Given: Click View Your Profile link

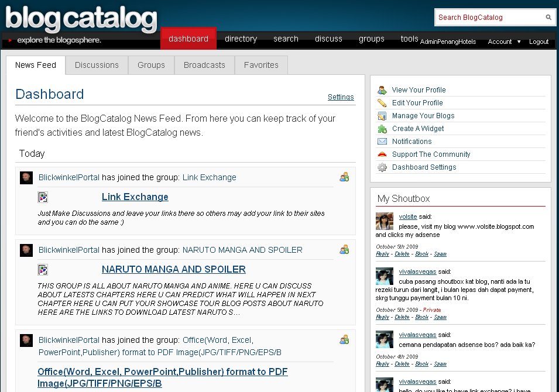Looking at the screenshot, I should (419, 90).
